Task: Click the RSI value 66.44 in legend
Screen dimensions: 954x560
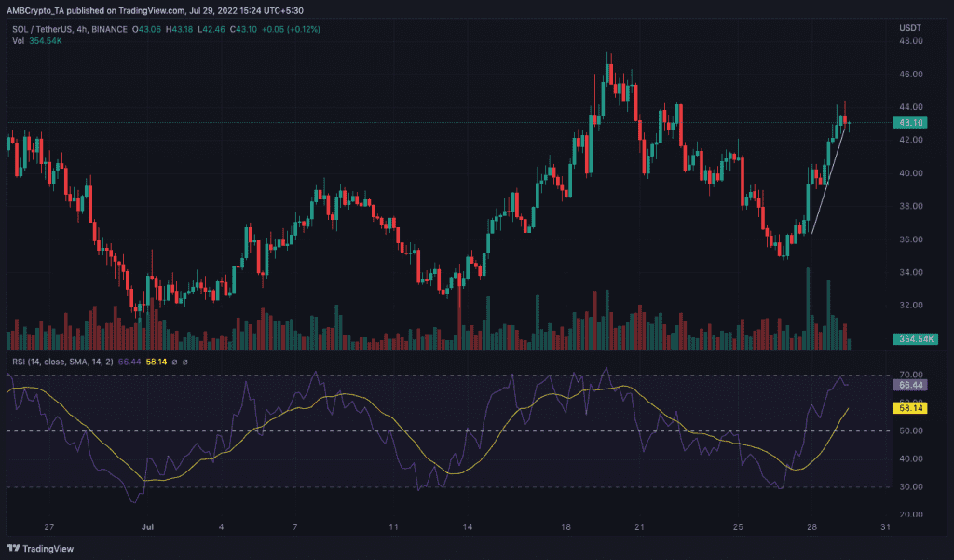Action: (x=129, y=362)
